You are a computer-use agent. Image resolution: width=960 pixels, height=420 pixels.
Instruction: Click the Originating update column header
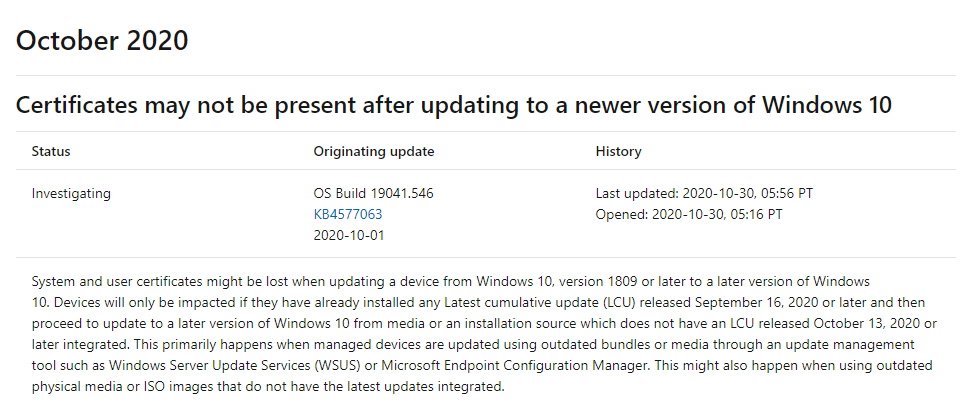(373, 151)
